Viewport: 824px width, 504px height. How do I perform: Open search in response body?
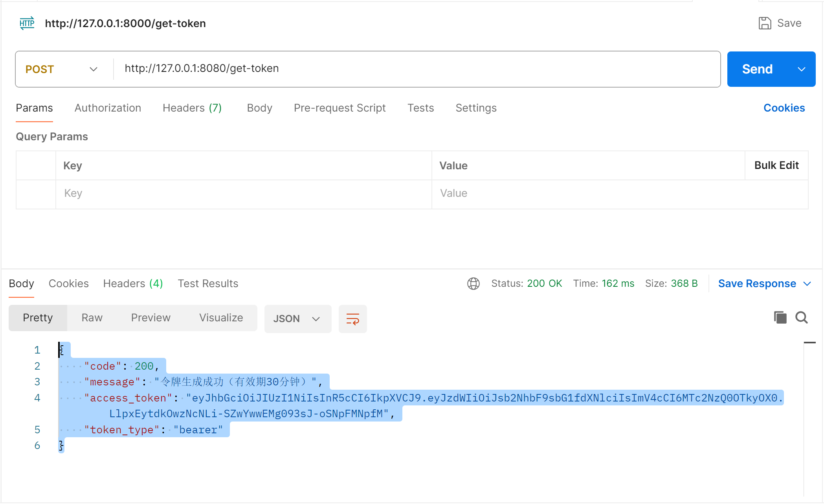[x=802, y=317]
